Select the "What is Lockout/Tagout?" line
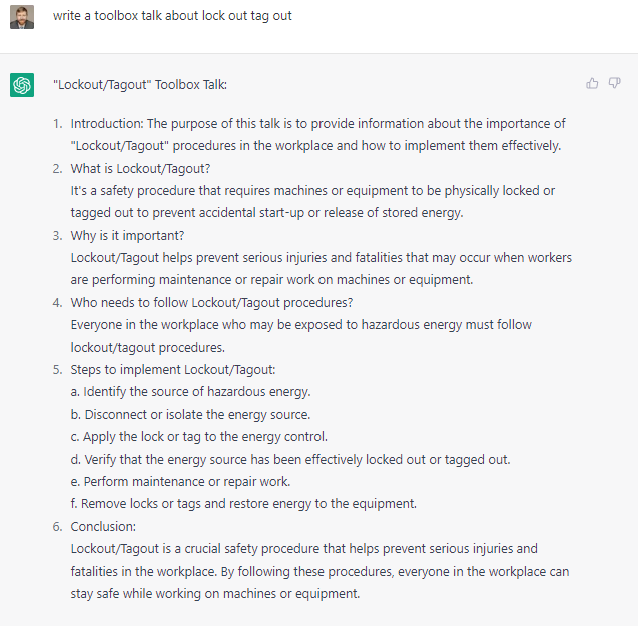Viewport: 638px width, 626px height. click(140, 168)
